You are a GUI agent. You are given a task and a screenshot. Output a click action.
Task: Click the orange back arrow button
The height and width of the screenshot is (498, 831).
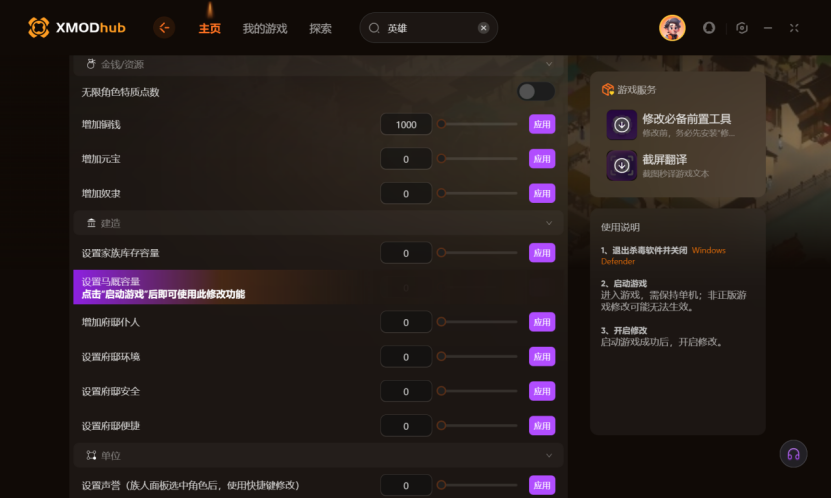tap(164, 28)
